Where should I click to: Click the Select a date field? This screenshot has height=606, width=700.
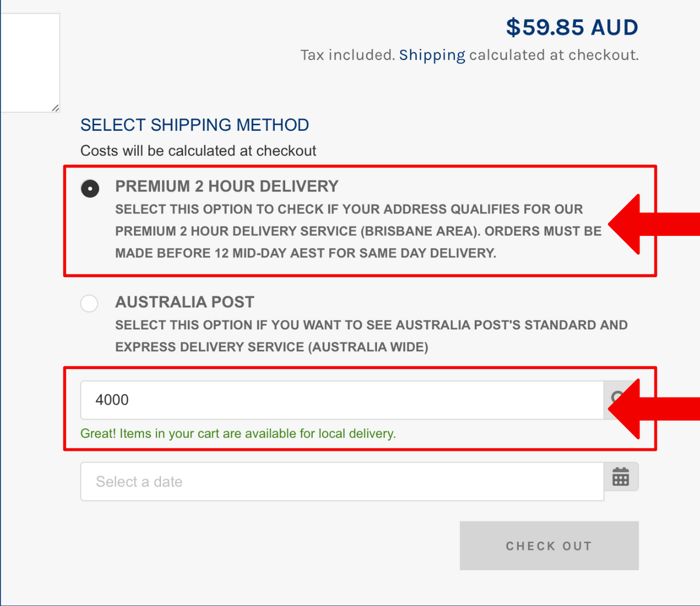click(341, 482)
